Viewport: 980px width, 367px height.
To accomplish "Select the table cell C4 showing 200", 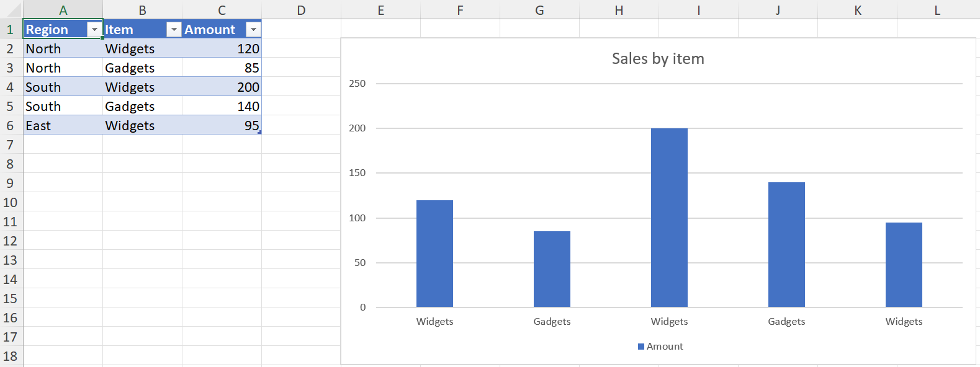I will point(222,87).
